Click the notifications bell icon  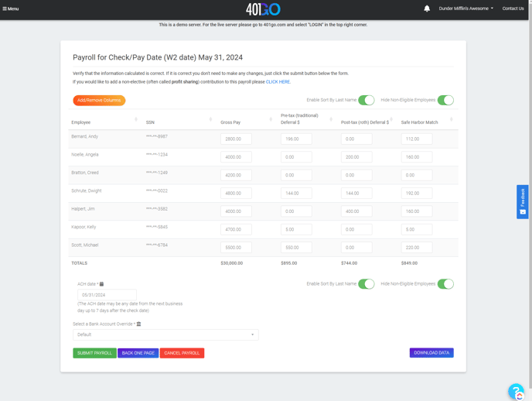point(427,9)
